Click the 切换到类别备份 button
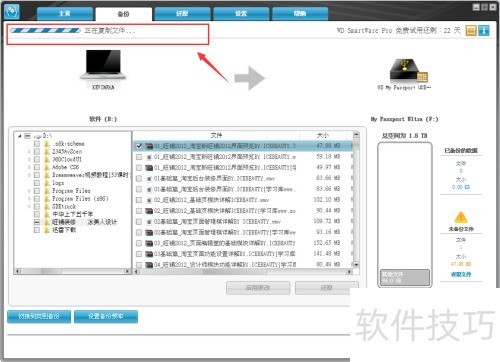 [39, 316]
